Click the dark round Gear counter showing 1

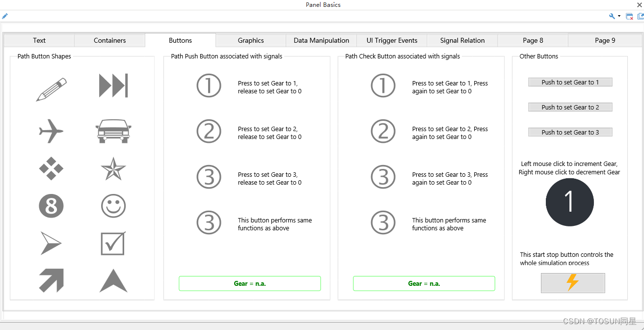(570, 202)
